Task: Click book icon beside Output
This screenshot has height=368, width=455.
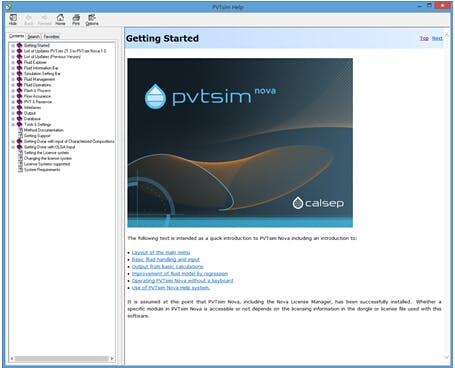Action: 19,113
